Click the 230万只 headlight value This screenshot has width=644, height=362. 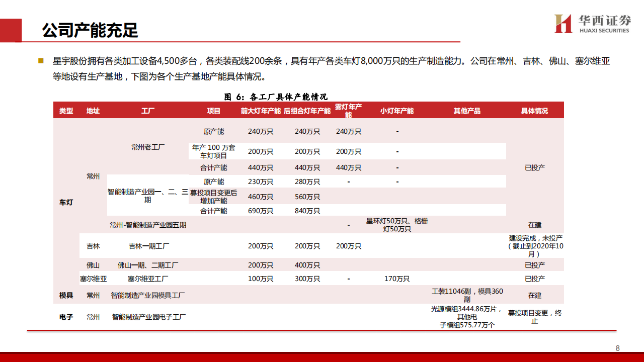[261, 182]
